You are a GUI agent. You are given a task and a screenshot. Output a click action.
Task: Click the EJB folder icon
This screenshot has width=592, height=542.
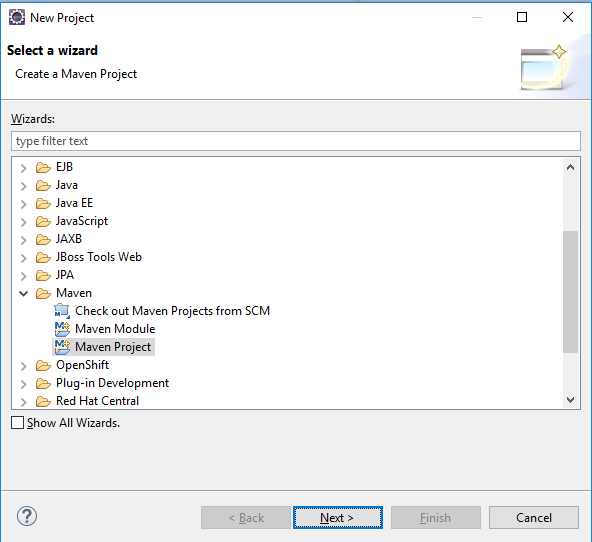[x=43, y=167]
